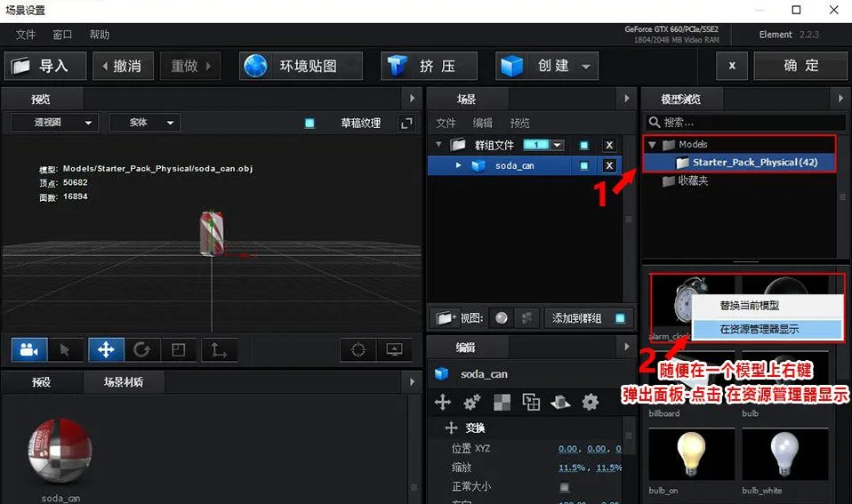Toggle the 草稿纹理 draft texture checkbox
852x504 pixels.
309,123
